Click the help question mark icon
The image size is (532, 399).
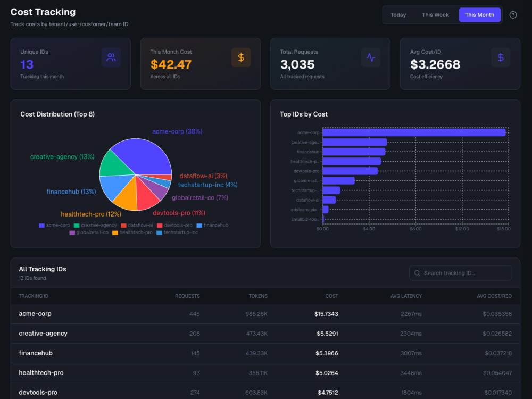click(x=513, y=15)
